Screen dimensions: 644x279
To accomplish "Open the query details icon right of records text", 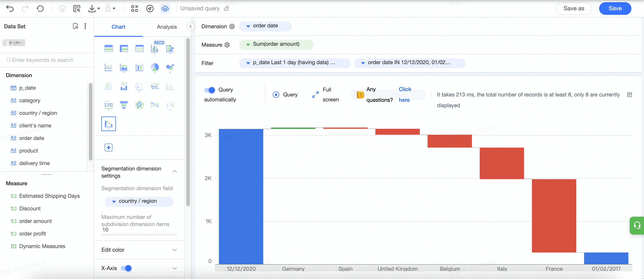I will coord(629,95).
